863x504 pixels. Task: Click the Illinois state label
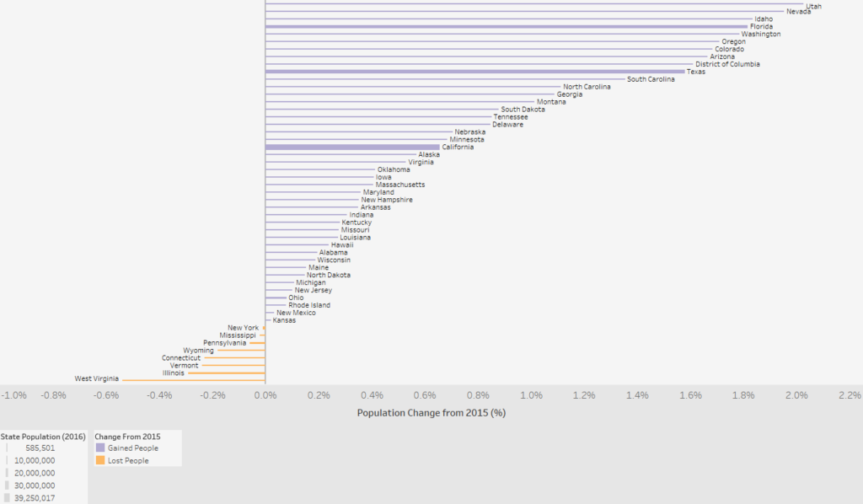click(x=174, y=373)
